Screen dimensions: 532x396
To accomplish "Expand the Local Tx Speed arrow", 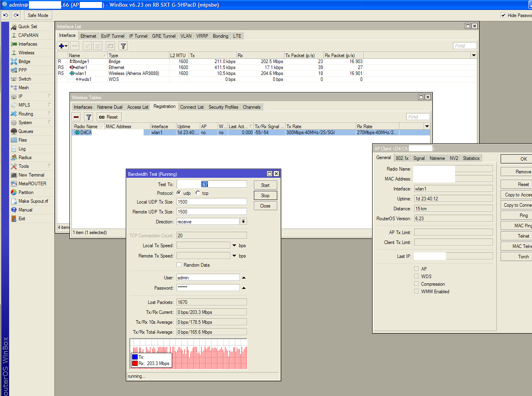I will click(x=234, y=246).
